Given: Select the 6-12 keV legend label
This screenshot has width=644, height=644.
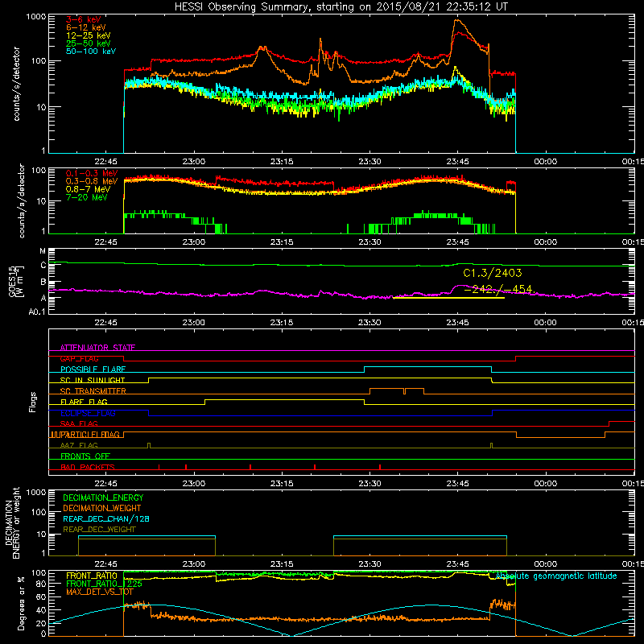Looking at the screenshot, I should (x=86, y=27).
